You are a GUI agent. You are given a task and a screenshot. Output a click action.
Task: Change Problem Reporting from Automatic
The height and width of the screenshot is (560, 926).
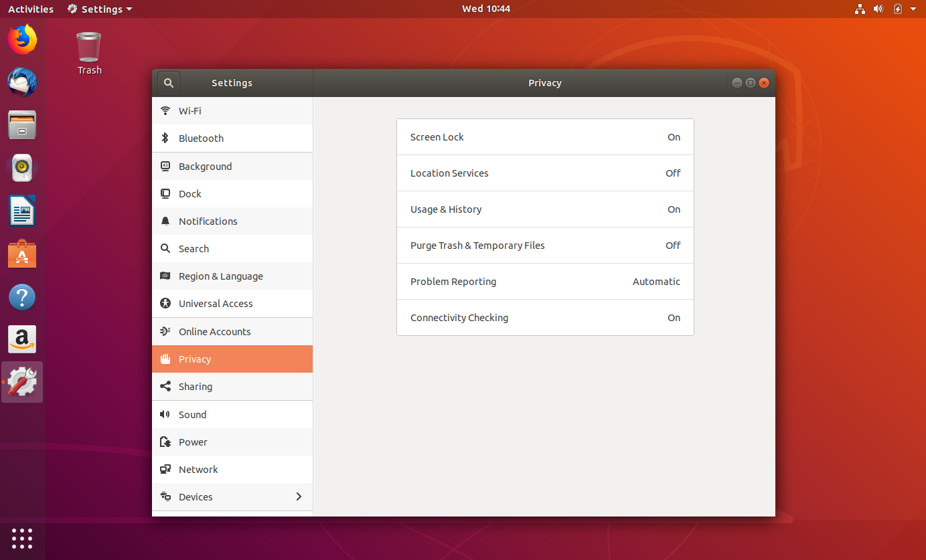[544, 281]
